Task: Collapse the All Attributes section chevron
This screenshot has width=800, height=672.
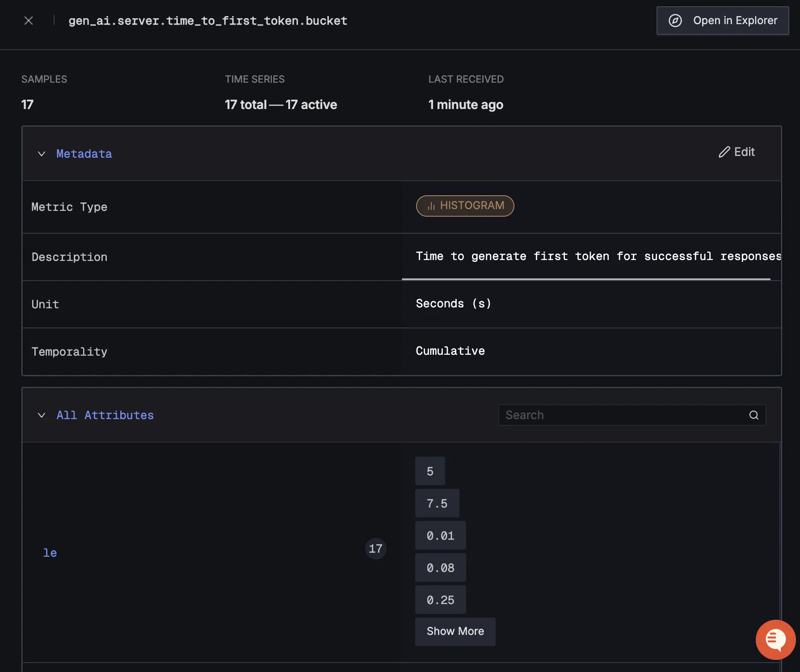Action: (x=42, y=415)
